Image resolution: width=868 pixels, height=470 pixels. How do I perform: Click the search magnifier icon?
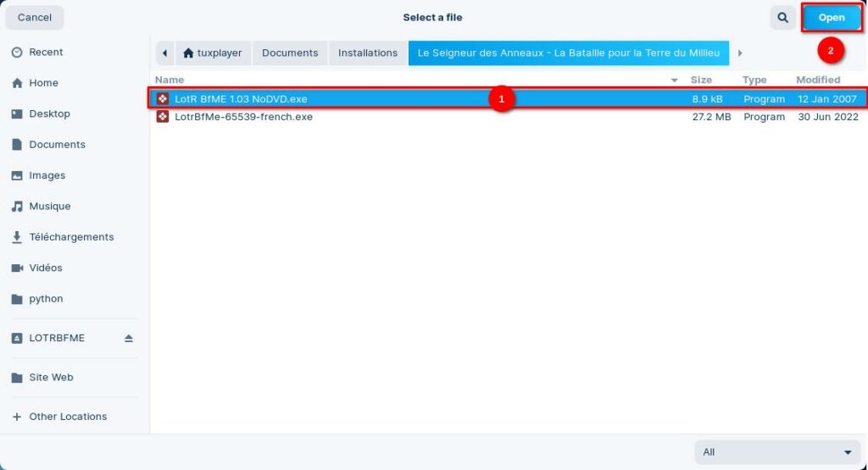(781, 18)
